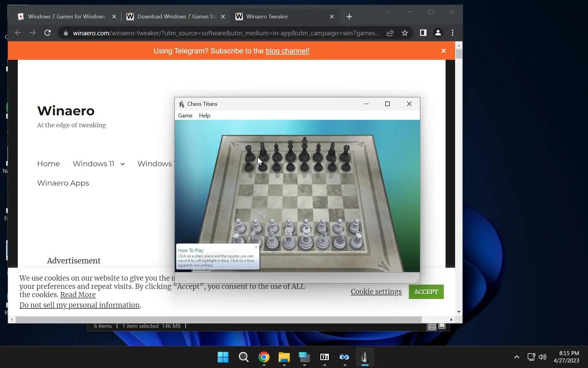Open File Explorer from taskbar
The width and height of the screenshot is (588, 368).
click(x=284, y=357)
